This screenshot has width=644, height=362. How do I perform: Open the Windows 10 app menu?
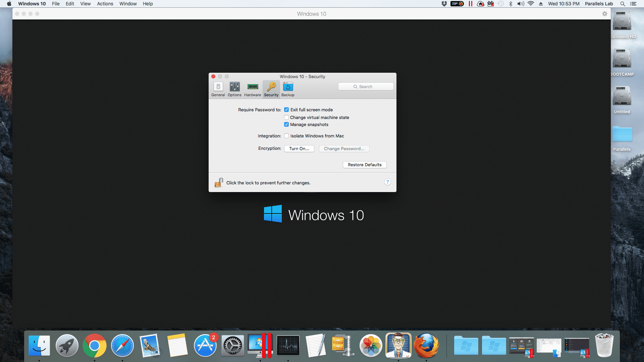point(32,4)
